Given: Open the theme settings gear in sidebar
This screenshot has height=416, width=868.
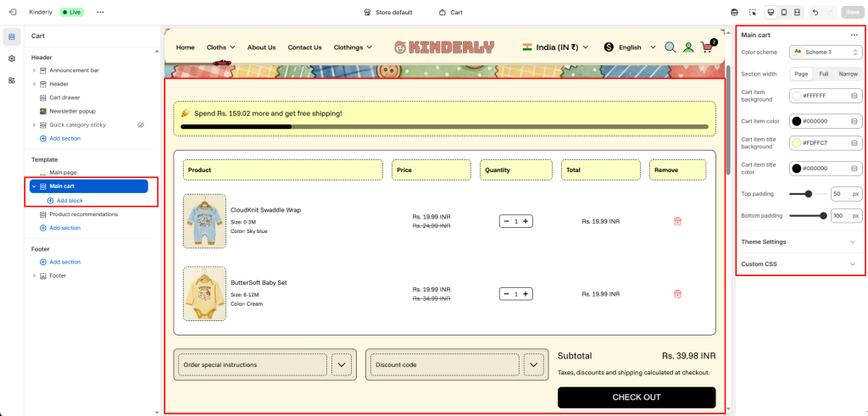Looking at the screenshot, I should point(12,58).
